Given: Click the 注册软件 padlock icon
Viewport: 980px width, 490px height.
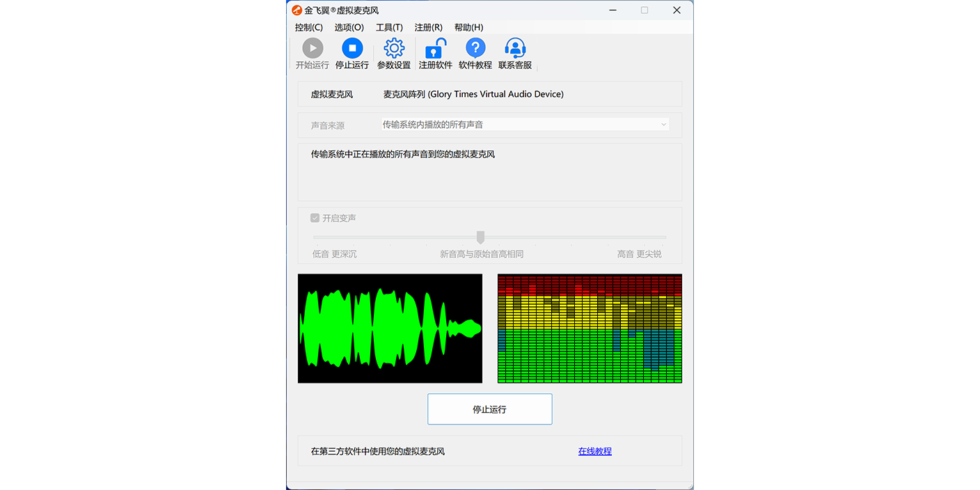Looking at the screenshot, I should click(x=436, y=48).
